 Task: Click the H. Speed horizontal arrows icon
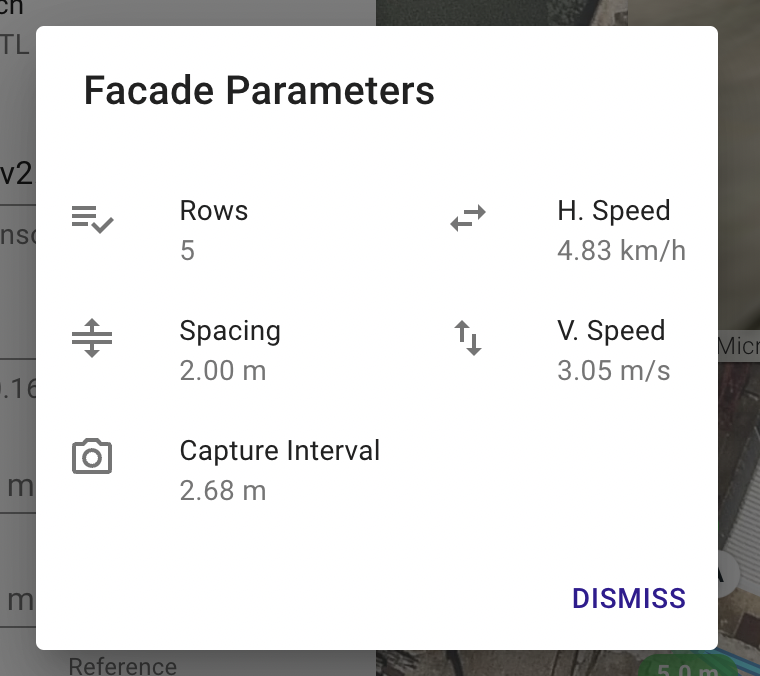pyautogui.click(x=468, y=218)
